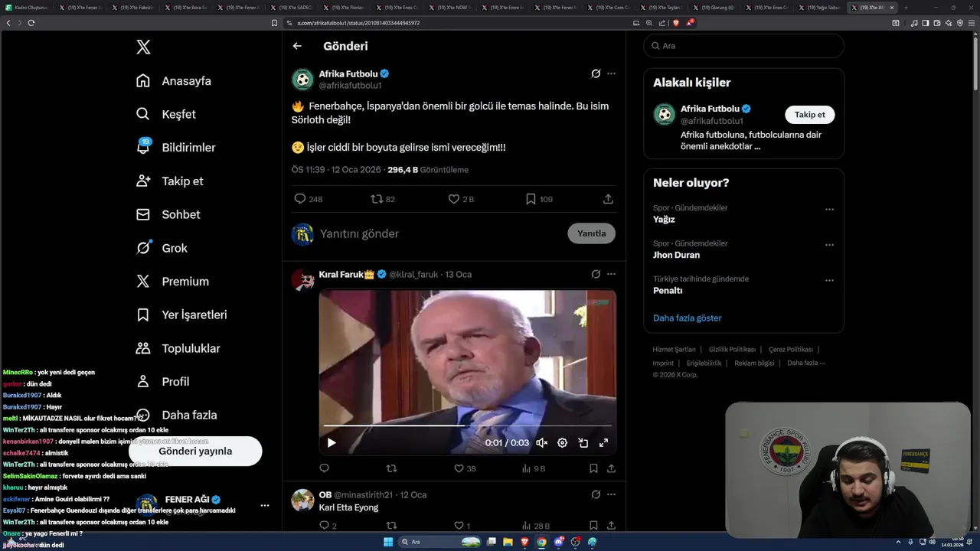Image resolution: width=980 pixels, height=551 pixels.
Task: Open Bildirimler notifications
Action: [x=175, y=148]
